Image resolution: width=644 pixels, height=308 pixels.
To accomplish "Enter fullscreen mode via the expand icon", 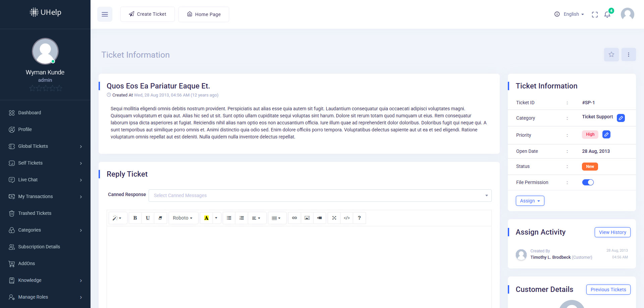I will pyautogui.click(x=595, y=14).
